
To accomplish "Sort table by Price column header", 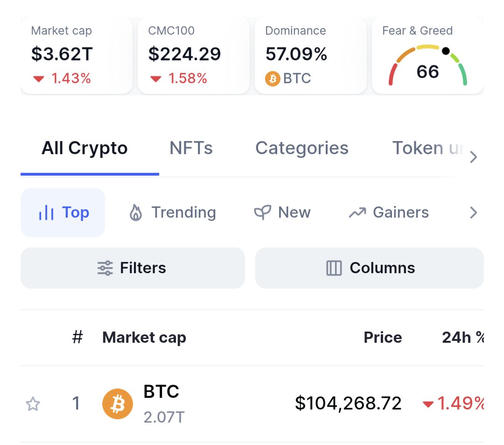I will coord(383,338).
